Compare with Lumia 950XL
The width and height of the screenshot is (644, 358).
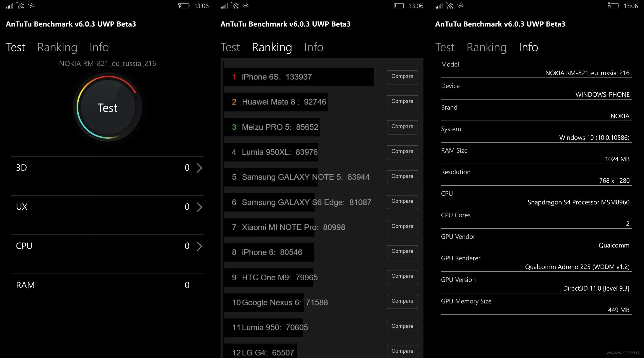pyautogui.click(x=402, y=152)
